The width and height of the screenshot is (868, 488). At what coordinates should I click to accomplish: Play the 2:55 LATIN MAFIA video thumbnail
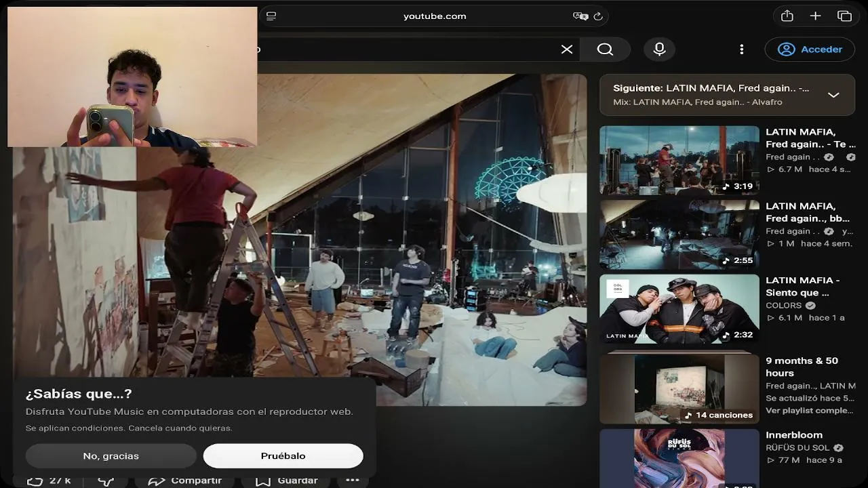coord(679,234)
